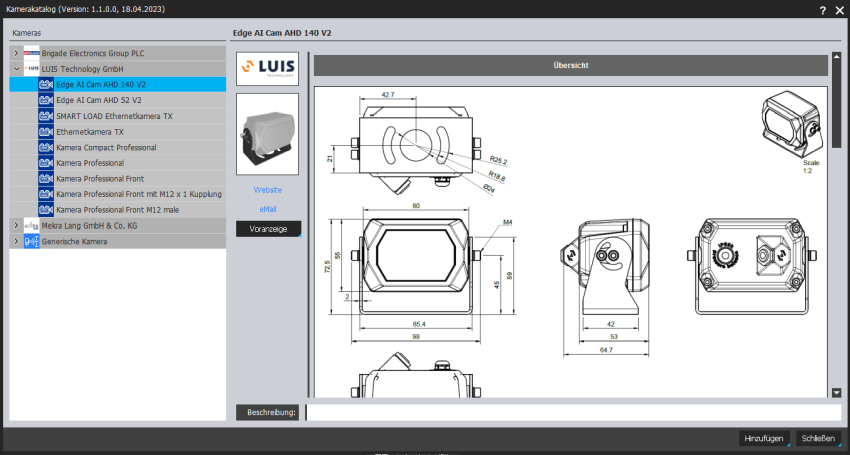Collapse the LUIS Technology GmbH node
The image size is (850, 455).
coord(16,69)
